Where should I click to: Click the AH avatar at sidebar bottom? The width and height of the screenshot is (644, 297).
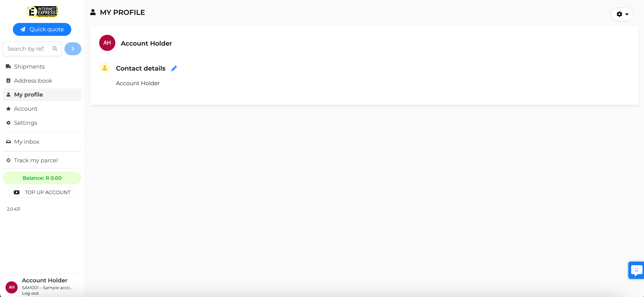click(12, 287)
